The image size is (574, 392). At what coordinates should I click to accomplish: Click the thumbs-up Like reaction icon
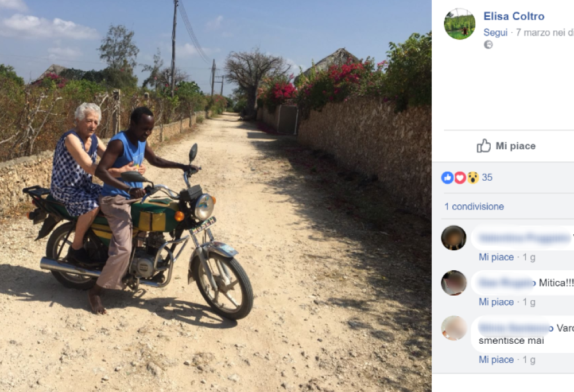(x=447, y=177)
